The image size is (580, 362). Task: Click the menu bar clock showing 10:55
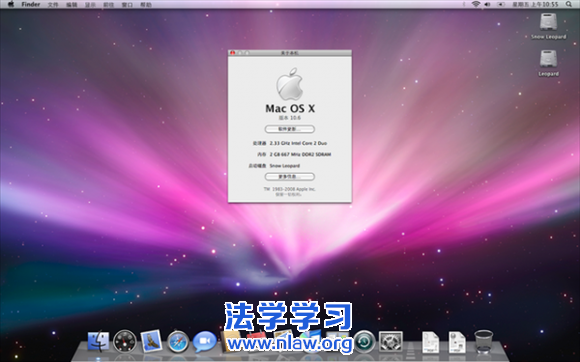[535, 4]
